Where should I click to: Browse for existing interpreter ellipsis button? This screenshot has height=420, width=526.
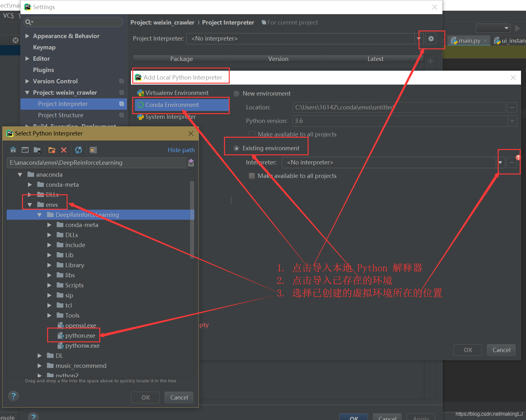(x=512, y=163)
